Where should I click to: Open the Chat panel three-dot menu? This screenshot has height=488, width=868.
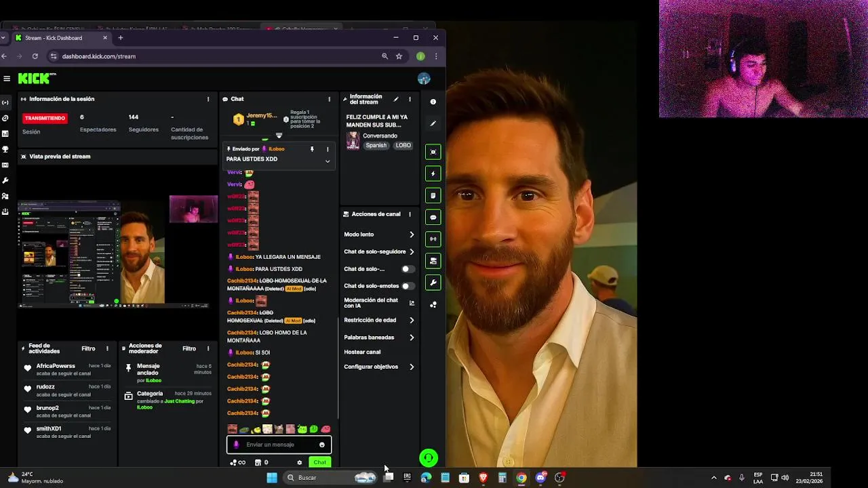[x=330, y=99]
